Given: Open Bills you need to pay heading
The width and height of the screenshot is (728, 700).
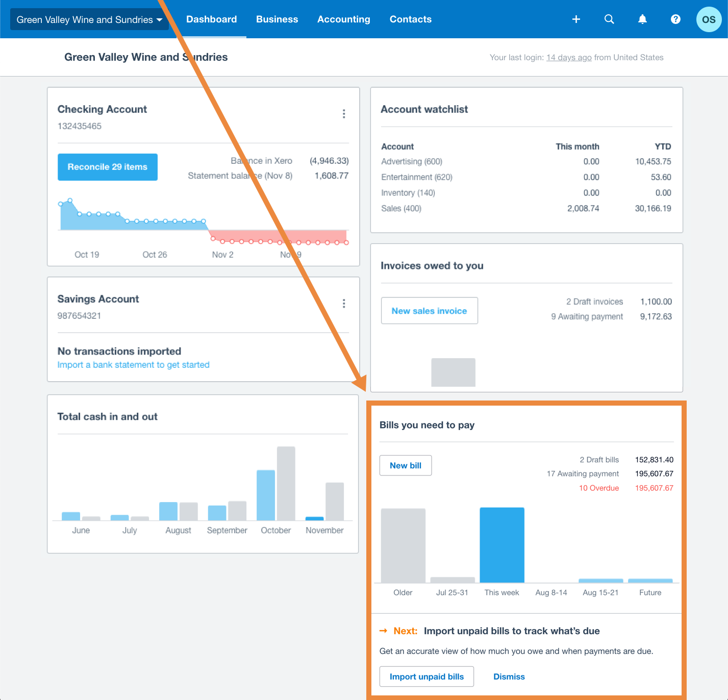Looking at the screenshot, I should [x=427, y=425].
